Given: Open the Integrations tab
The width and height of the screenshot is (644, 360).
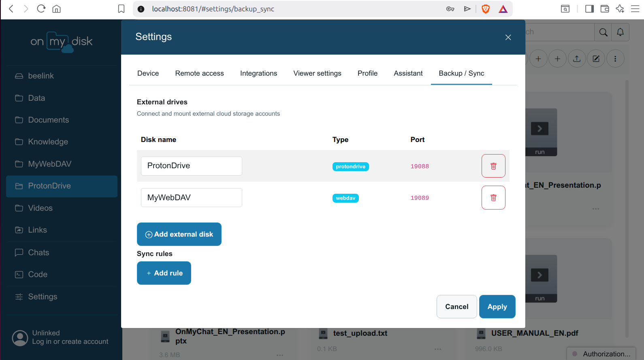Looking at the screenshot, I should pyautogui.click(x=258, y=73).
